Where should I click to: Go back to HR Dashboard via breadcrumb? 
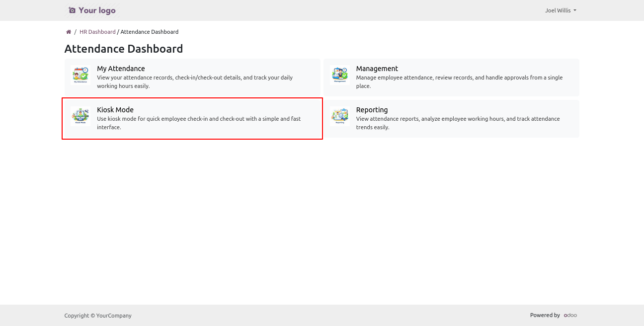point(97,32)
